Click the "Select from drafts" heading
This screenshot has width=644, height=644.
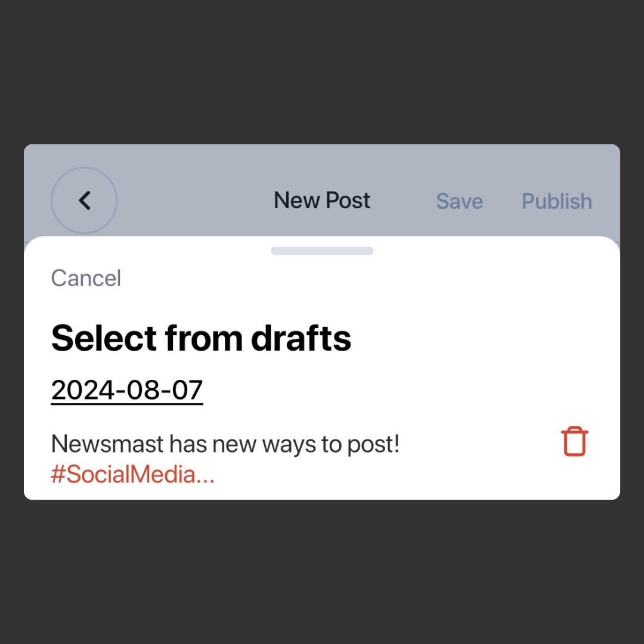[201, 338]
